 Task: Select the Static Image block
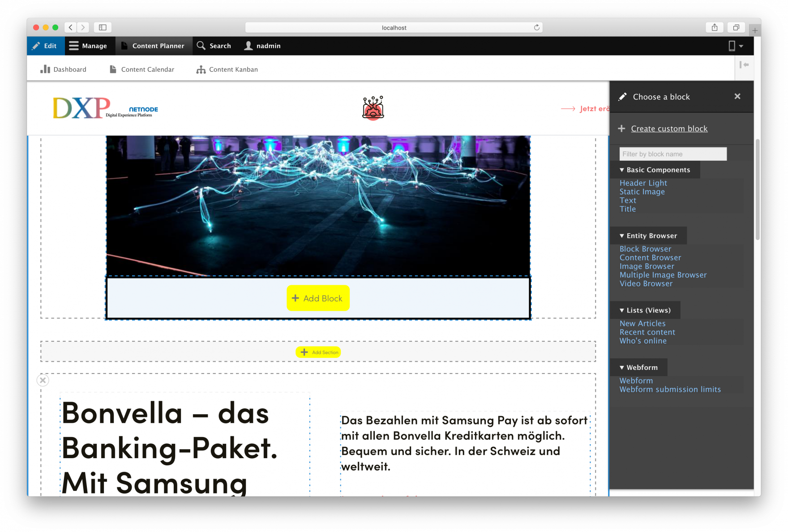click(x=642, y=192)
